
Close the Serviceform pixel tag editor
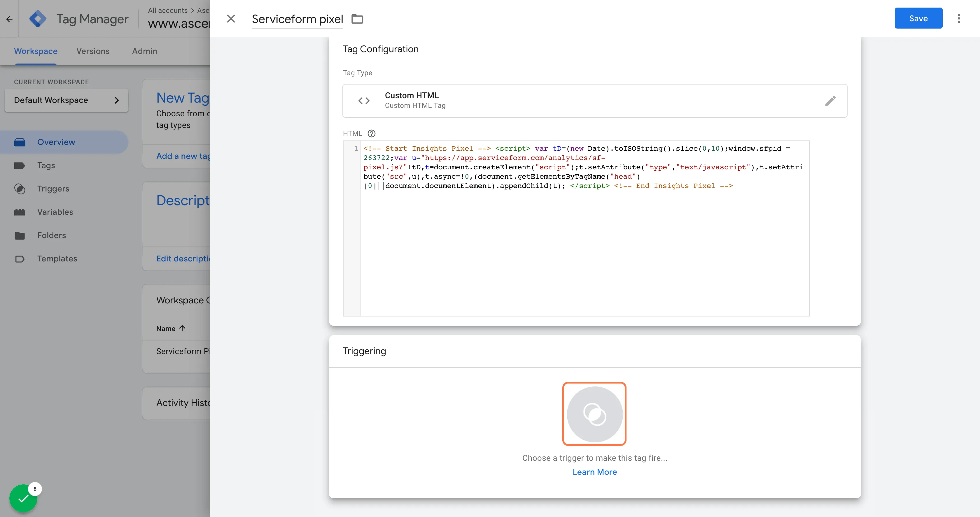[x=231, y=19]
